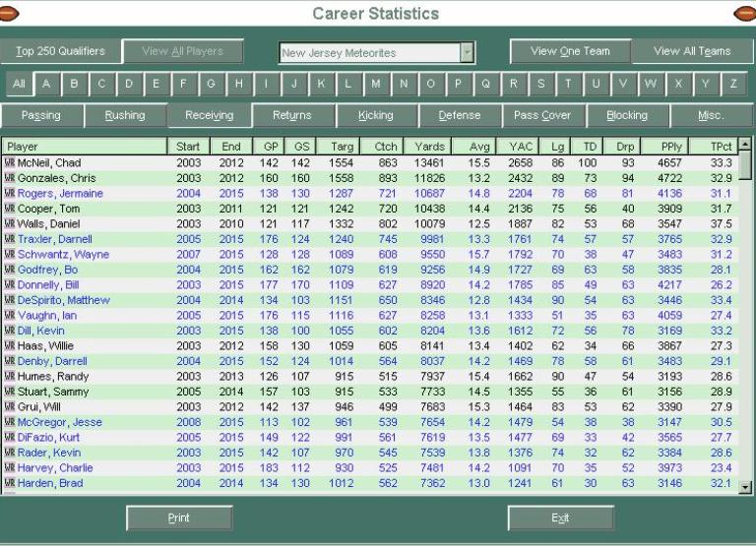The height and width of the screenshot is (546, 756).
Task: Click the football icon in top-left corner
Action: [11, 14]
